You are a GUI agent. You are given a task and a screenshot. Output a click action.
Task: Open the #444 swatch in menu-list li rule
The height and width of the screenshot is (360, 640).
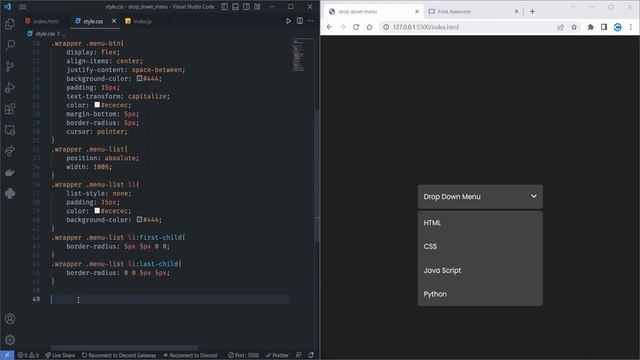coord(140,220)
